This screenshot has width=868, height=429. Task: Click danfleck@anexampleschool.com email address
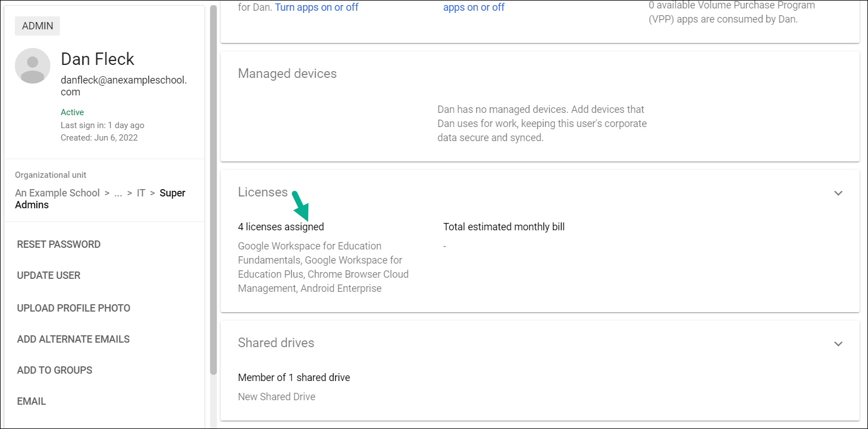[x=124, y=86]
